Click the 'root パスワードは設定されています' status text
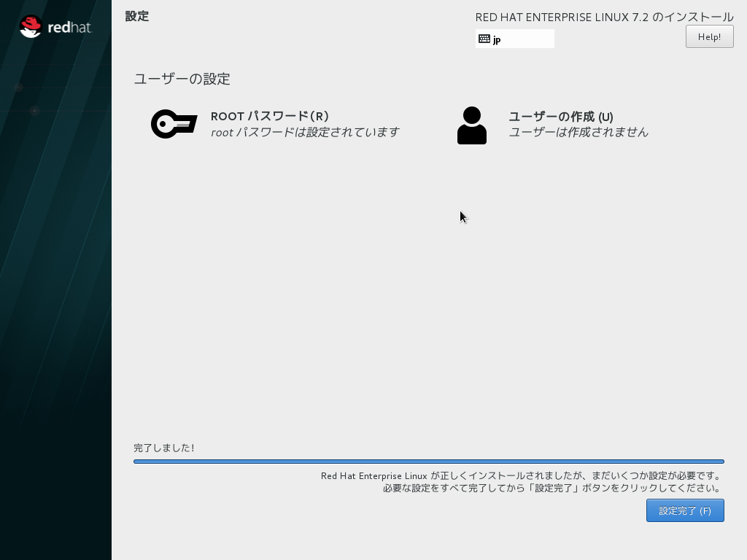 coord(305,133)
